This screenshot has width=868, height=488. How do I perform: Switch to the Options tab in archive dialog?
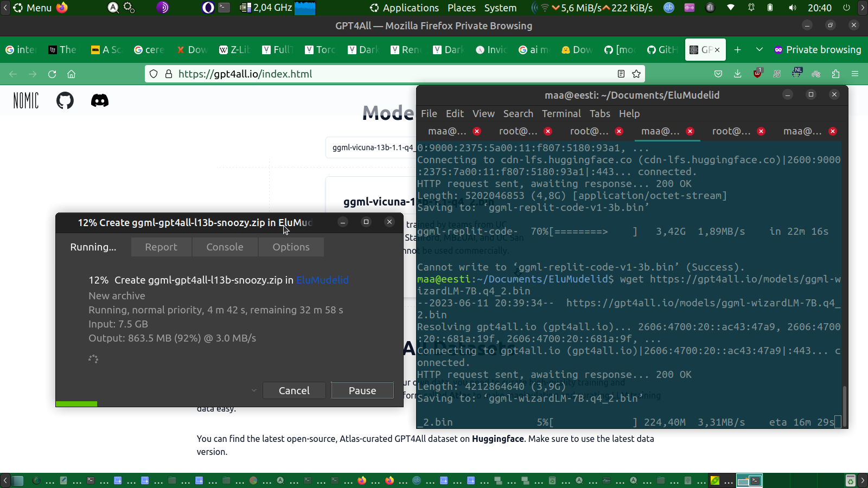click(x=291, y=247)
